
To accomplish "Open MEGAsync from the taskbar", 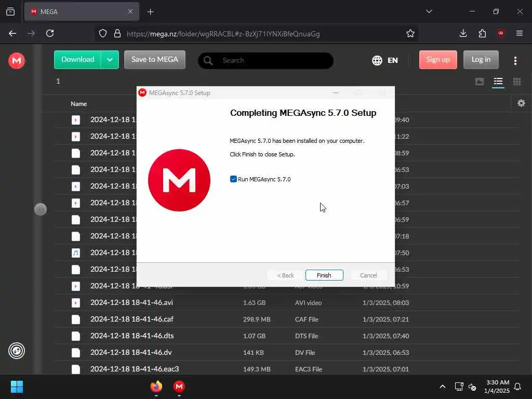I will pyautogui.click(x=179, y=387).
